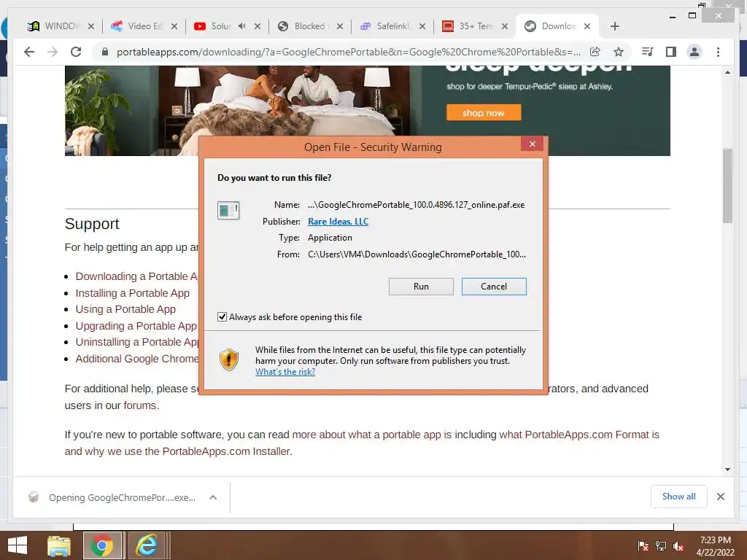Switch to the 35+ Tem tab
Image resolution: width=747 pixels, height=560 pixels.
click(475, 26)
